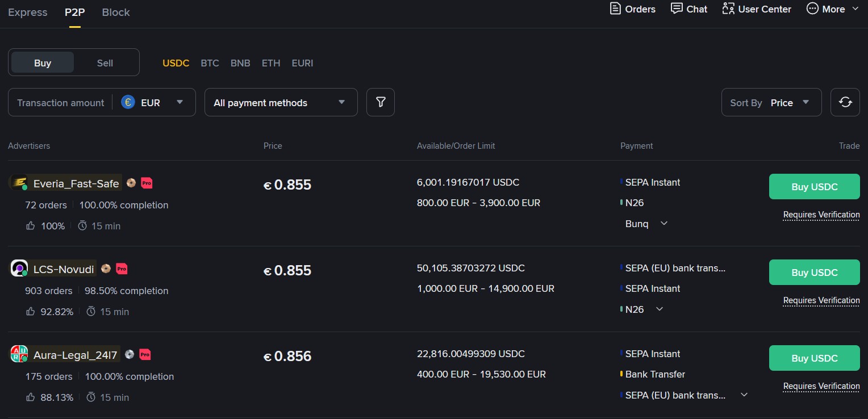This screenshot has height=419, width=868.
Task: Click Requires Verification under LCS-Novudi button
Action: tap(821, 300)
